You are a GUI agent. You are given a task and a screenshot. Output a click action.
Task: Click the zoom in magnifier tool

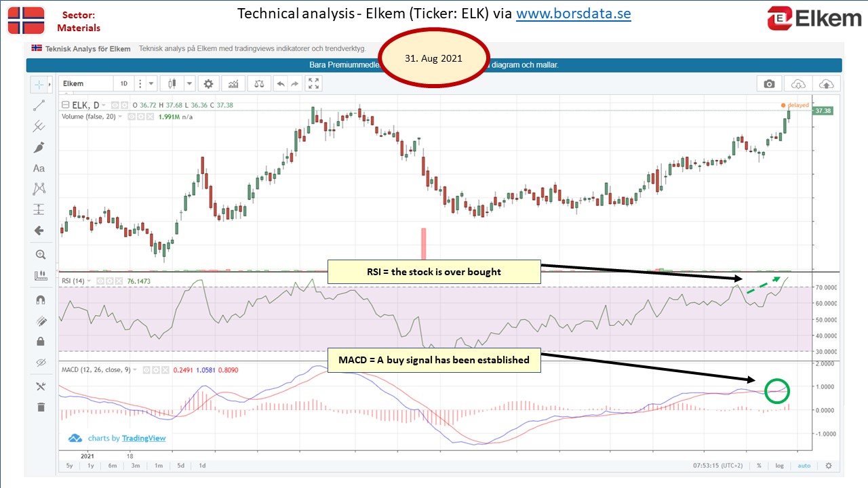pyautogui.click(x=40, y=255)
